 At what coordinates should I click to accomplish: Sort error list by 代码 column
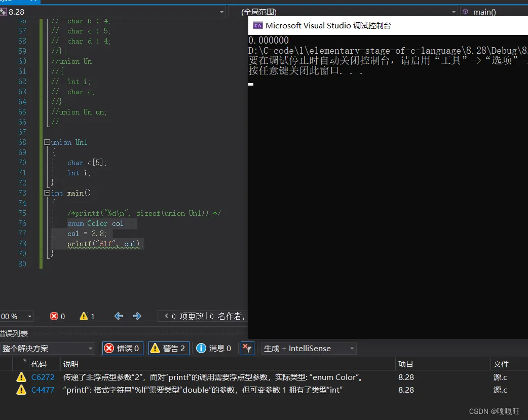pos(39,364)
